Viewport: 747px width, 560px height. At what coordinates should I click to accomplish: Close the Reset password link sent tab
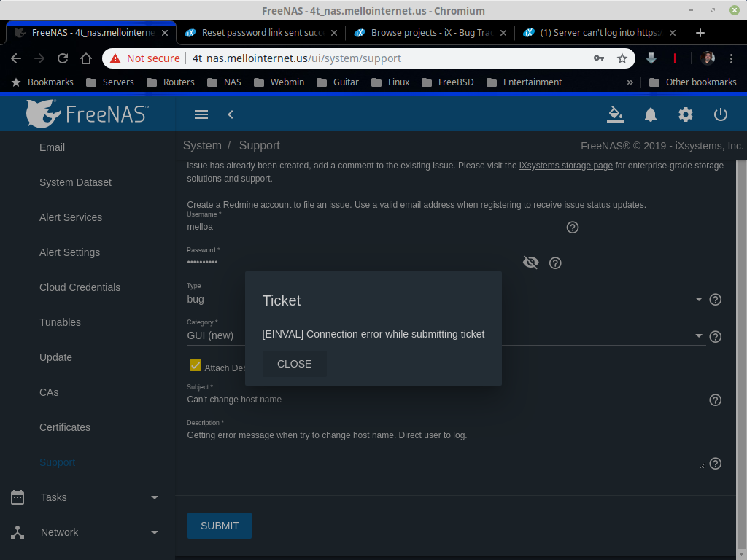click(334, 33)
